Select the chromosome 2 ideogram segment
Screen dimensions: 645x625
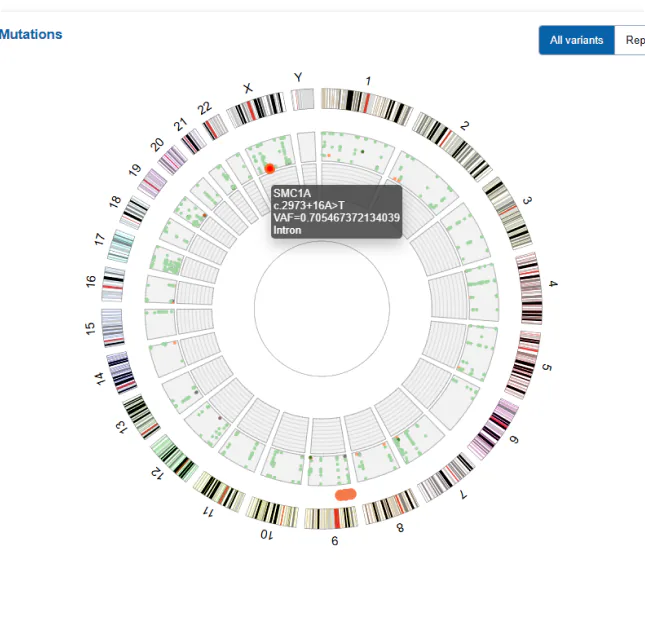click(452, 146)
